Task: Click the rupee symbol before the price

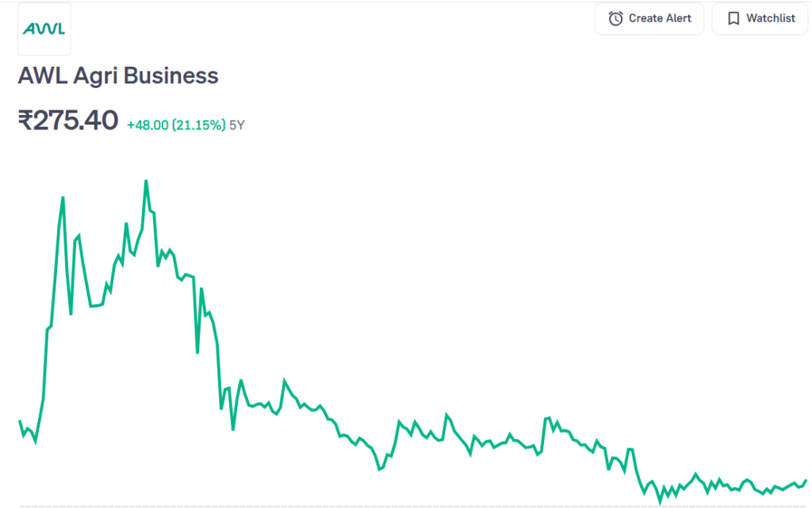Action: [x=25, y=121]
